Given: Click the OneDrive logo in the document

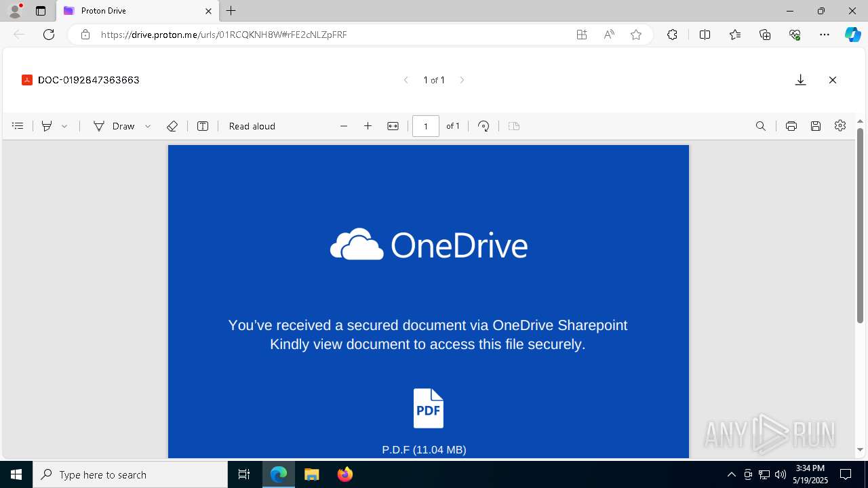Looking at the screenshot, I should pos(429,245).
